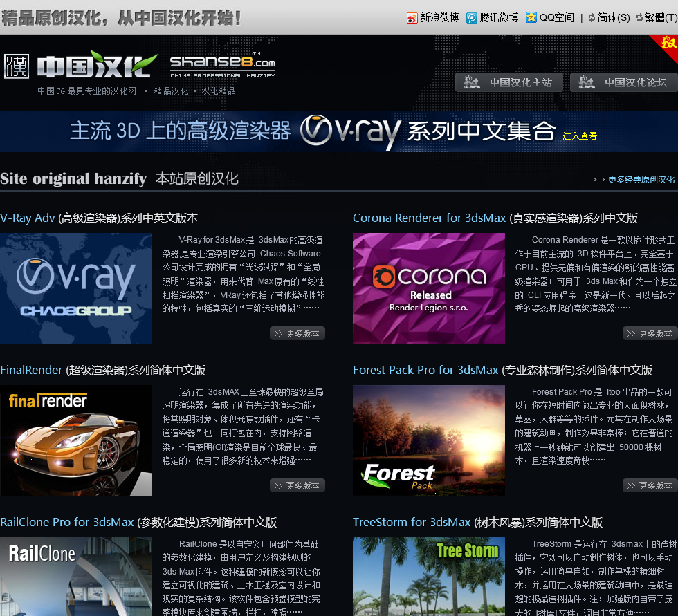678x616 pixels.
Task: Click the finalRender car thumbnail
Action: [76, 440]
